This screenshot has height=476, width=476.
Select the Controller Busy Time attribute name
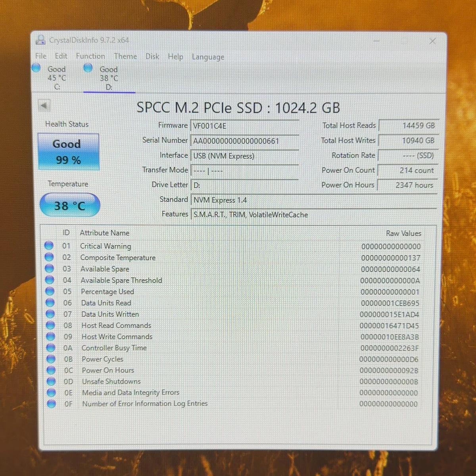click(x=114, y=348)
